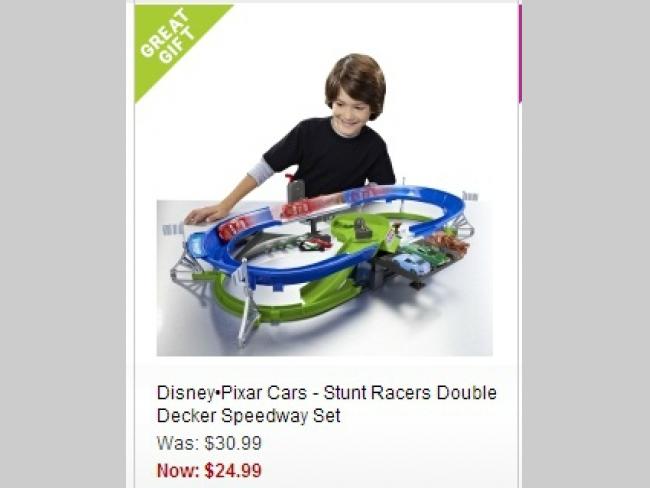Open the Double Decker Speedway product image

pos(325,204)
